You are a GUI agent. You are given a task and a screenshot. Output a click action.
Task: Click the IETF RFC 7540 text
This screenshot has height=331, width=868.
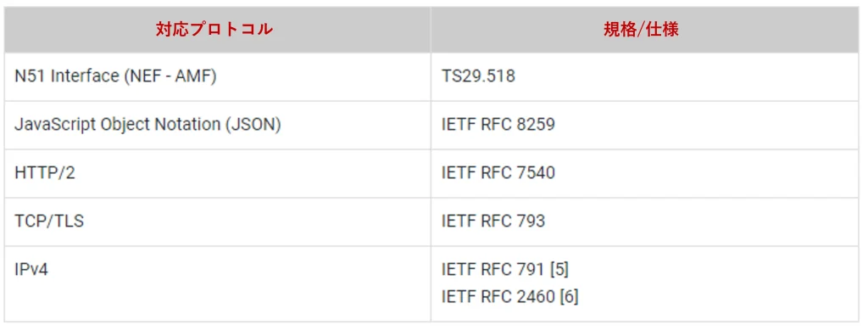pyautogui.click(x=498, y=173)
